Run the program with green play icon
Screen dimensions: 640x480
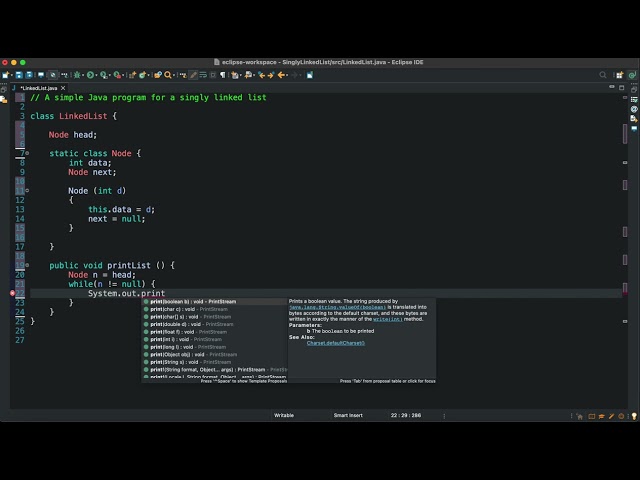[90, 75]
